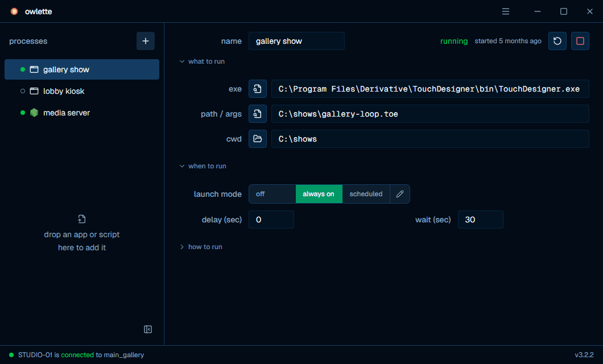
Task: Select lobby kiosk process
Action: pyautogui.click(x=82, y=91)
